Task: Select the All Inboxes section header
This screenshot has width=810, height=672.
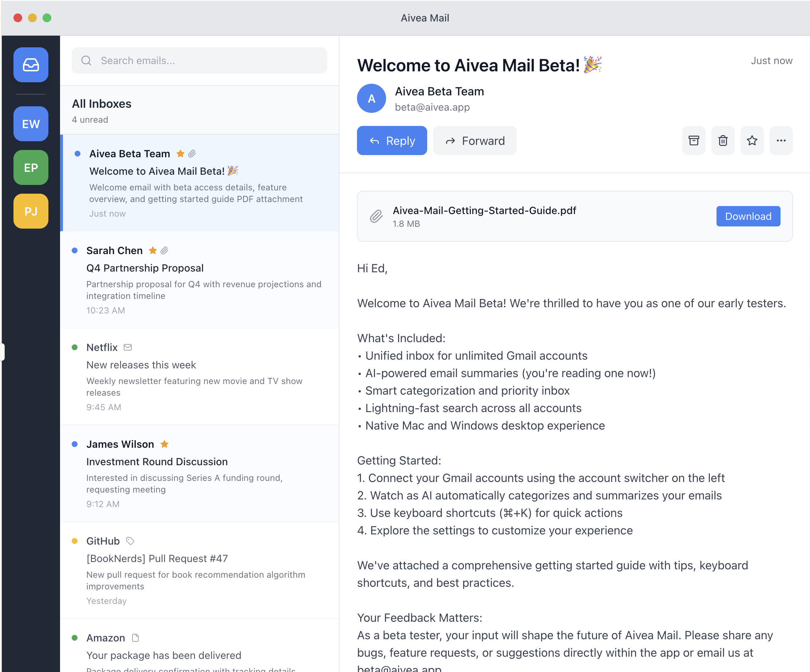Action: click(102, 103)
